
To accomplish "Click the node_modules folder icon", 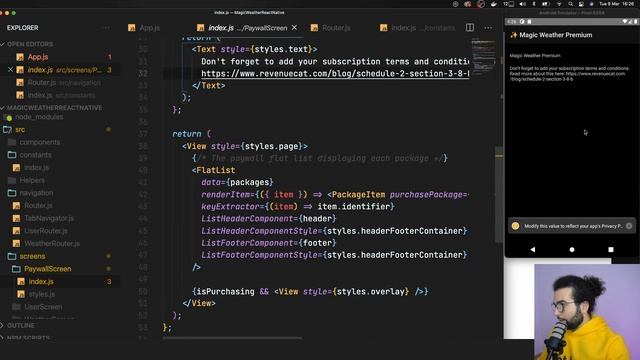I will 7,117.
